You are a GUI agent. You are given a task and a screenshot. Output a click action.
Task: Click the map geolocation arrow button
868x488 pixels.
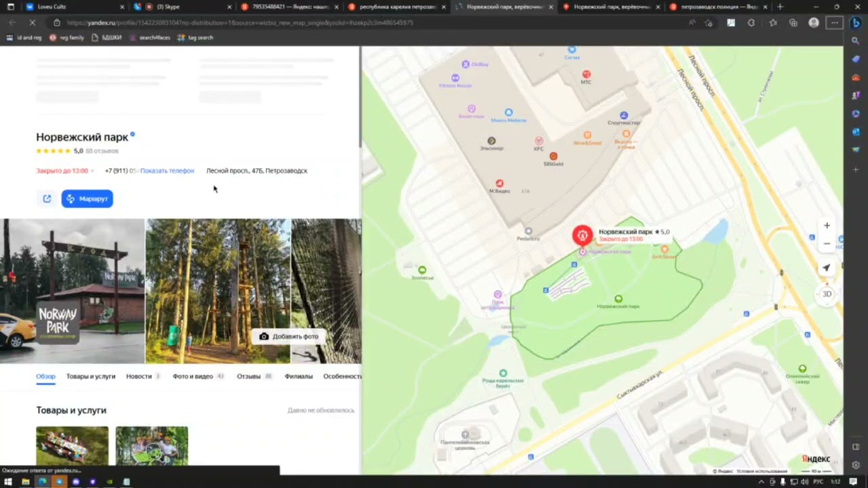coord(827,268)
